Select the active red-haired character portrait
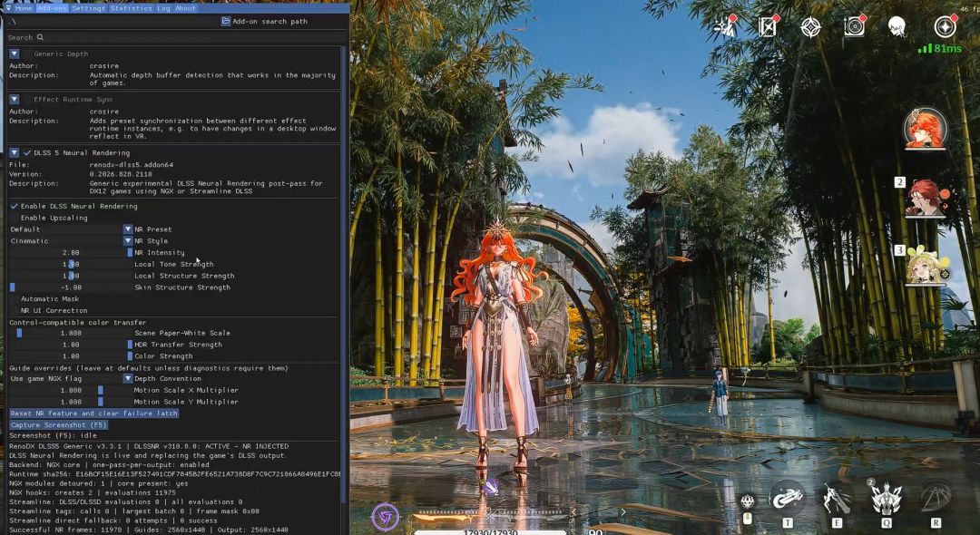This screenshot has width=980, height=535. [x=925, y=130]
